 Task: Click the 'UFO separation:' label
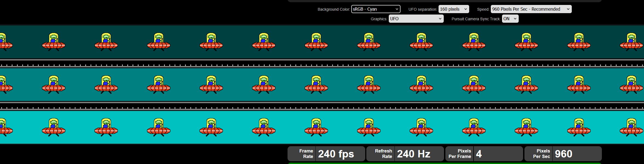pos(423,9)
